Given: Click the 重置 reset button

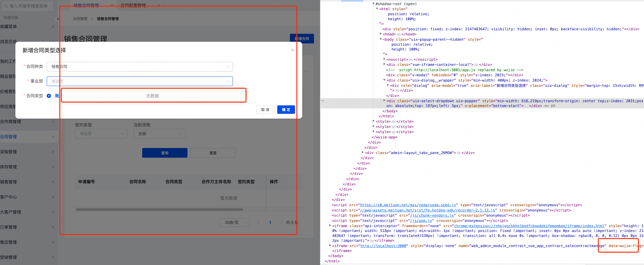Looking at the screenshot, I should [x=213, y=153].
